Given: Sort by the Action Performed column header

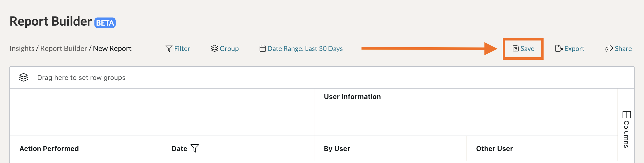Looking at the screenshot, I should pos(49,149).
